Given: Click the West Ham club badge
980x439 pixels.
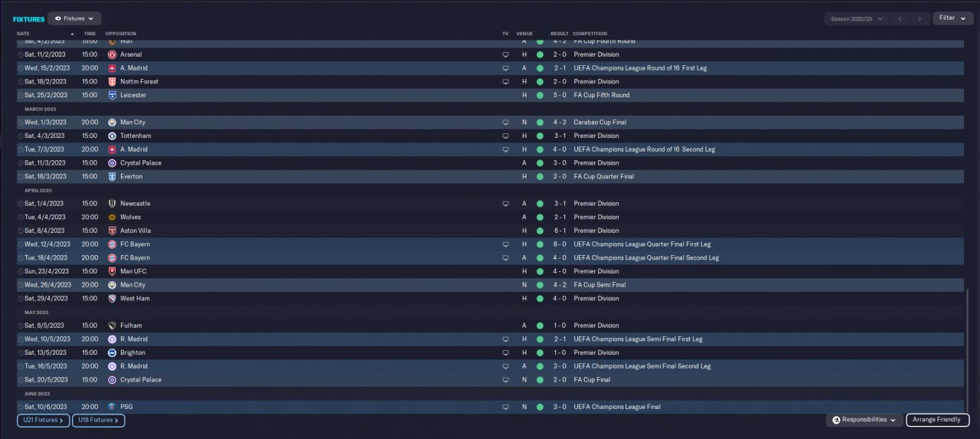Looking at the screenshot, I should (x=113, y=298).
